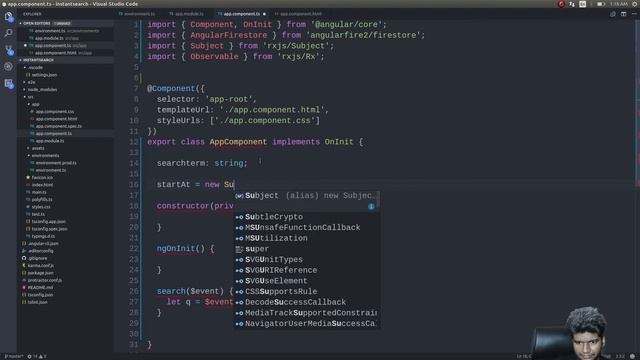Viewport: 640px width, 360px height.
Task: Choose CSSSupportsRule from suggestions
Action: coord(306,292)
